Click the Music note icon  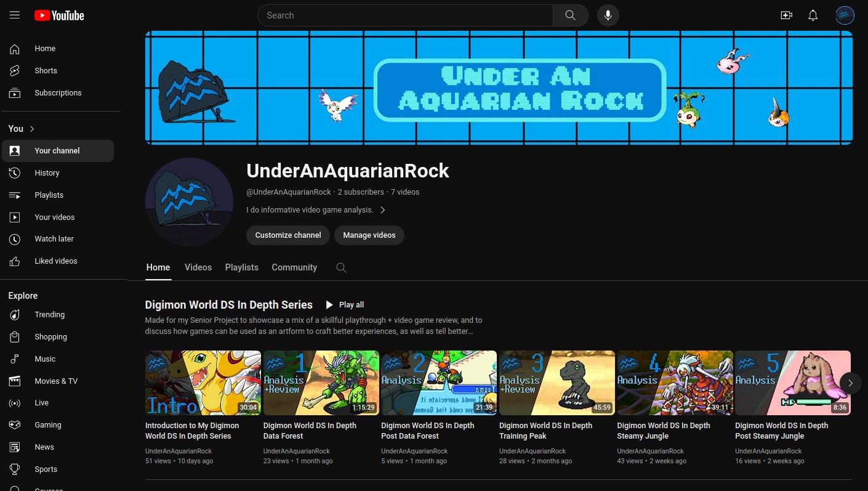click(15, 359)
